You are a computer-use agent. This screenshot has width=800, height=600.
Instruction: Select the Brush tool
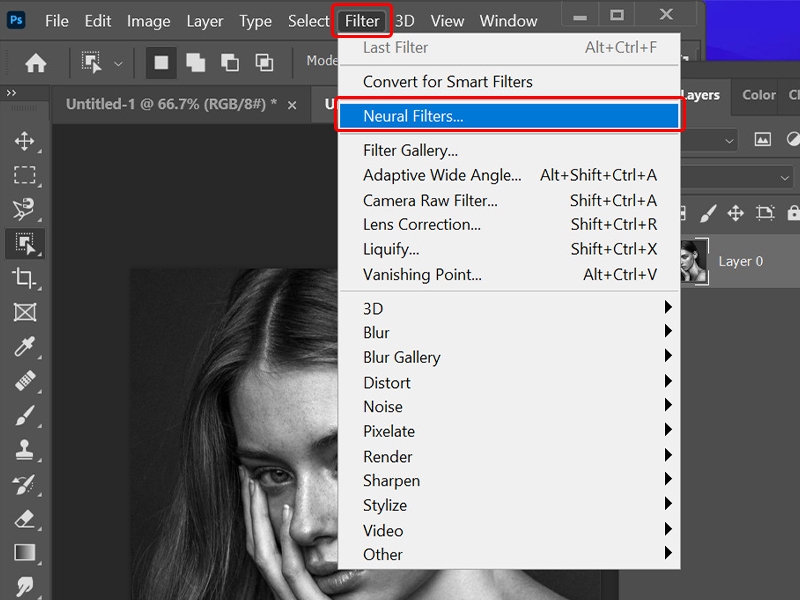pos(24,417)
